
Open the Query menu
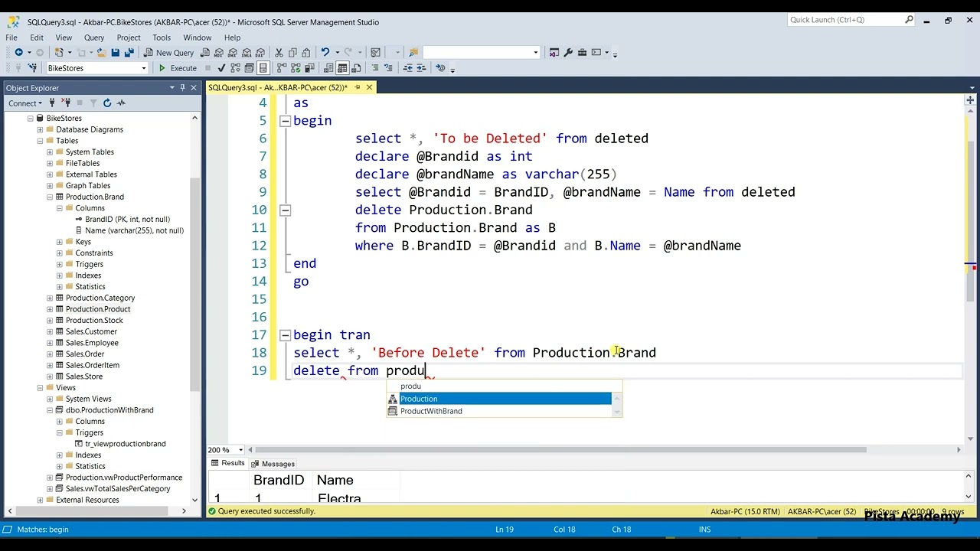tap(94, 37)
